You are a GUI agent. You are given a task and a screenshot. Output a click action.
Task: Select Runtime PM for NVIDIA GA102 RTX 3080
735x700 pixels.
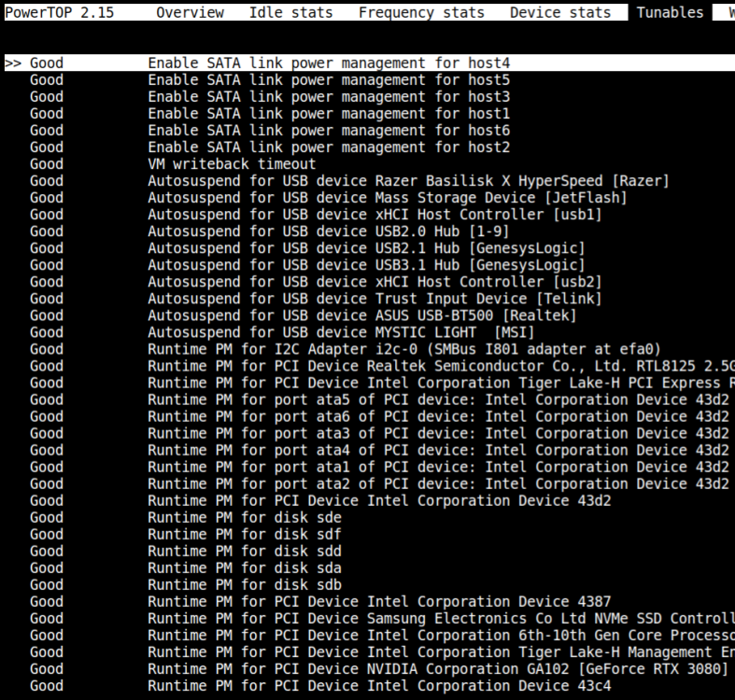coord(379,670)
